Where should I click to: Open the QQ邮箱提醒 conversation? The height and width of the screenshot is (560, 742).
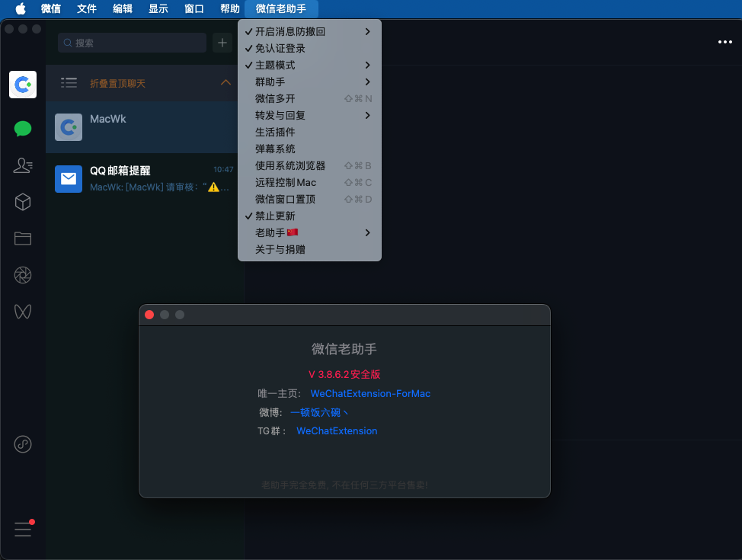point(142,179)
